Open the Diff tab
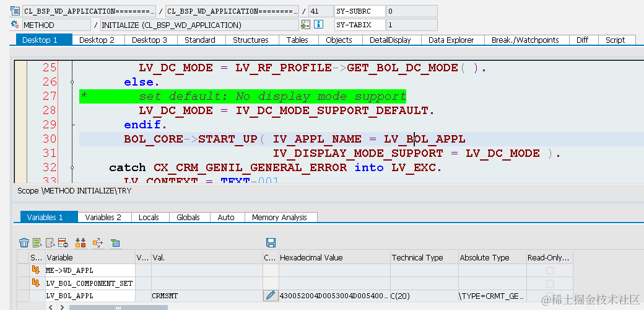This screenshot has height=310, width=644. pyautogui.click(x=583, y=40)
